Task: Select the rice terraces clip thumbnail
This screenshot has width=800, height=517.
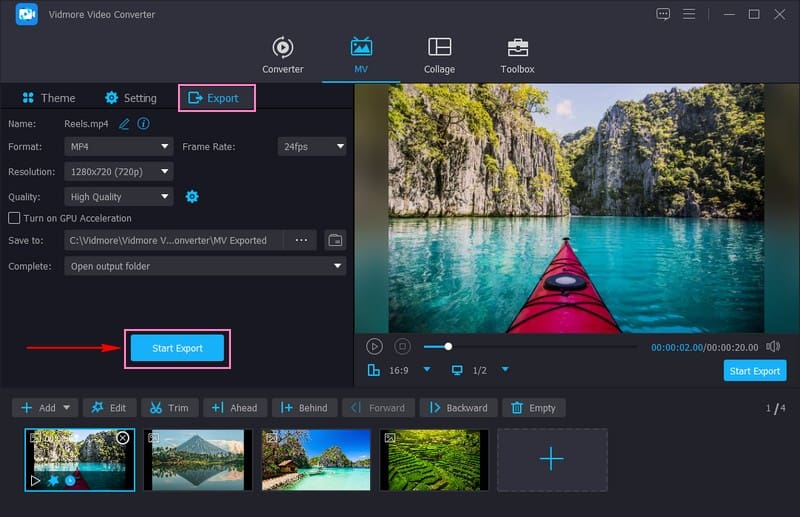Action: (434, 459)
